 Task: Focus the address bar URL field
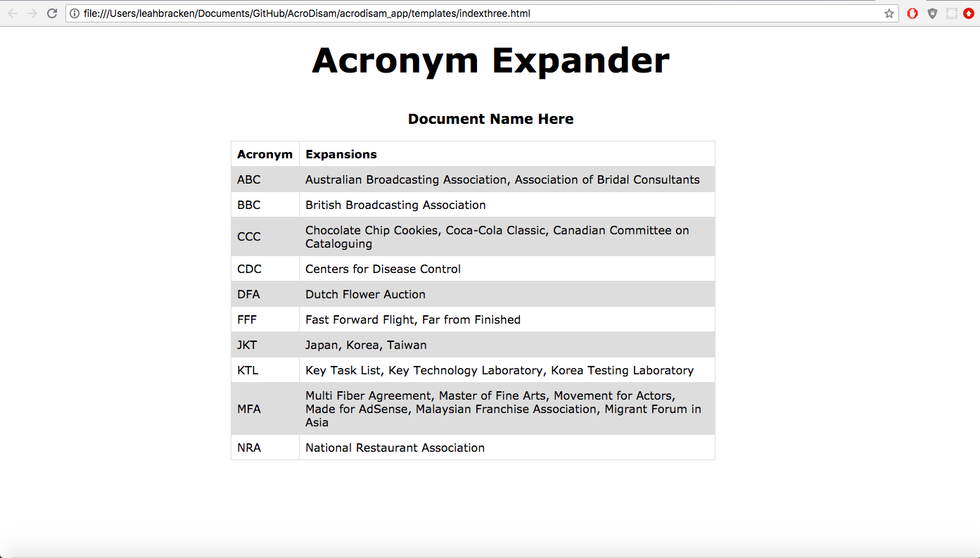point(478,13)
